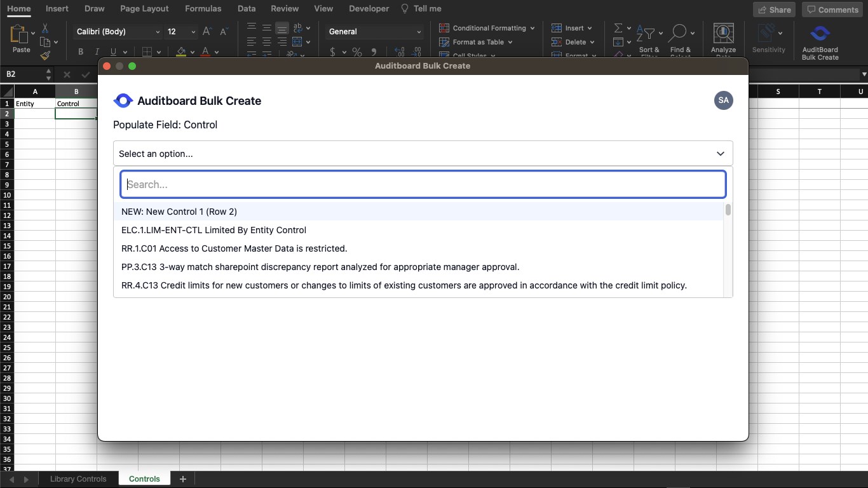Viewport: 868px width, 488px height.
Task: Toggle underline formatting
Action: (x=113, y=52)
